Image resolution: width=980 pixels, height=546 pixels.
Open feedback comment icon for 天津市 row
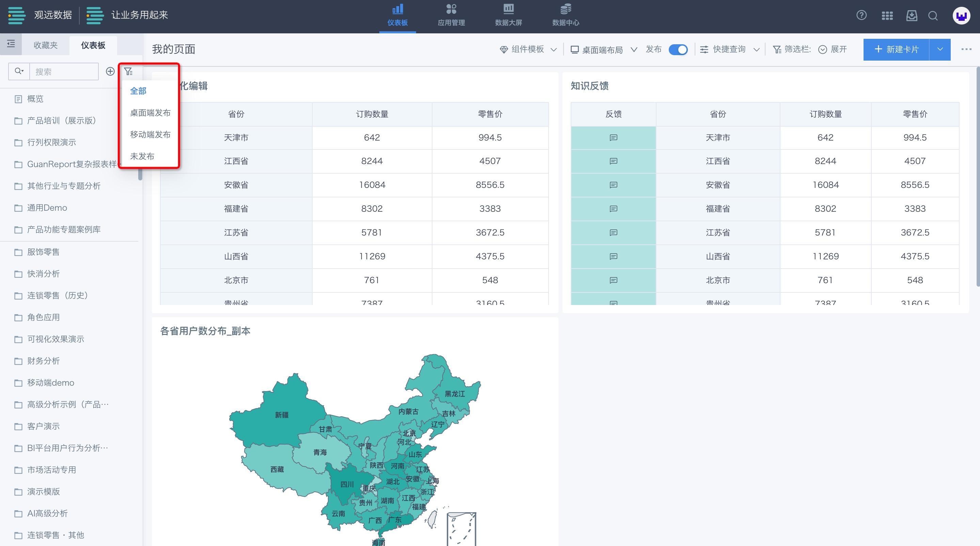613,138
